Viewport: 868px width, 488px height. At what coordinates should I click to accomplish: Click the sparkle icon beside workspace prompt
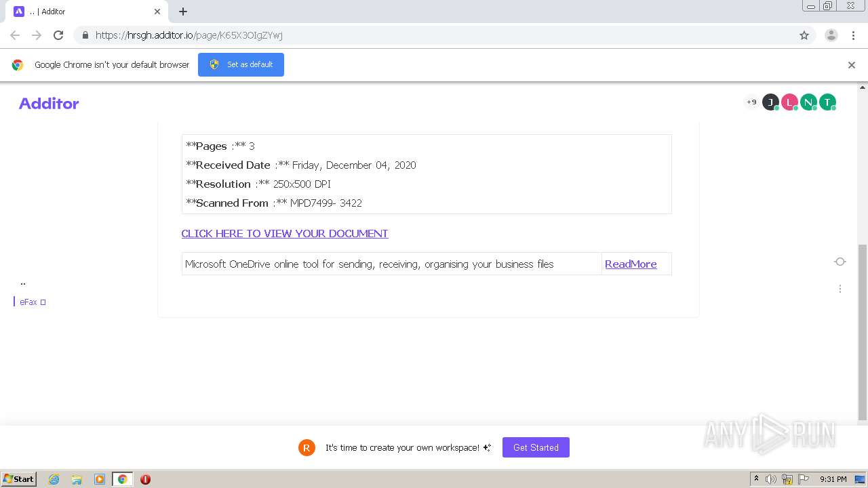487,447
